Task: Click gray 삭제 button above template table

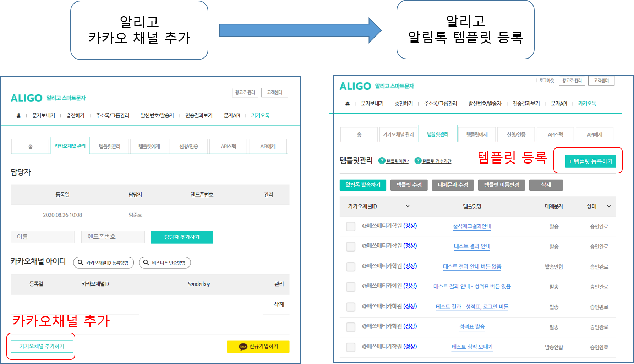Action: point(546,185)
